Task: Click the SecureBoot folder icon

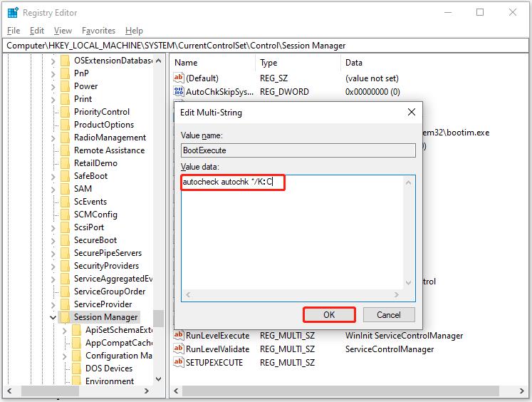Action: pos(65,240)
